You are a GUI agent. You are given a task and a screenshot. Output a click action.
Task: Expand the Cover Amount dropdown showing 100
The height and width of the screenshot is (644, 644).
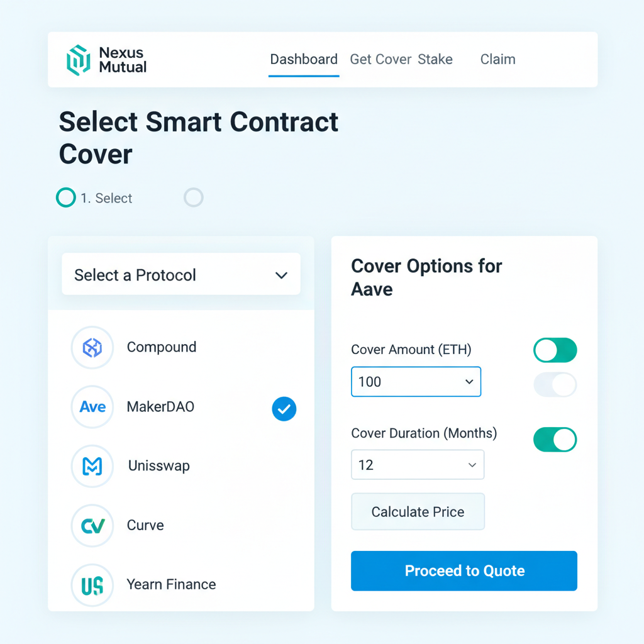[416, 382]
